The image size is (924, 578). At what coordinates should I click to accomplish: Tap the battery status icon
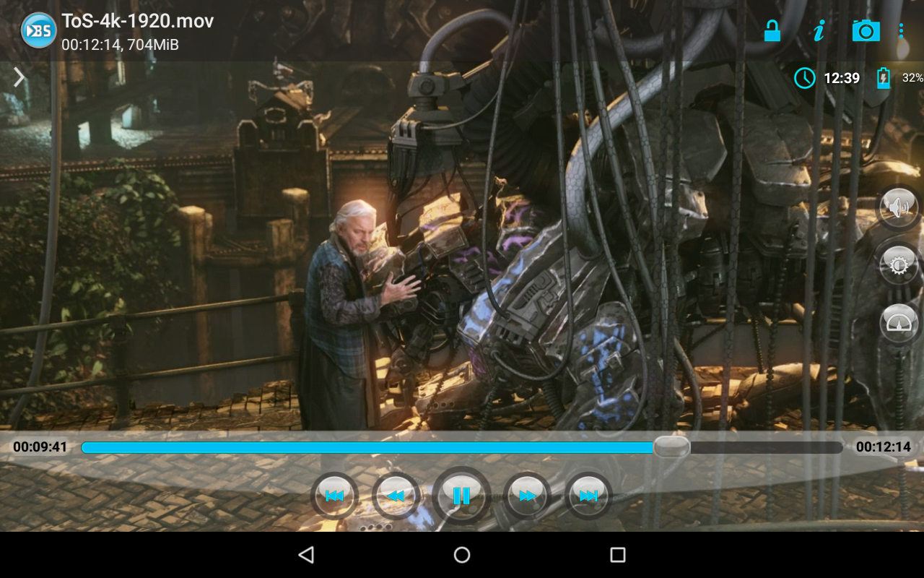[x=883, y=78]
